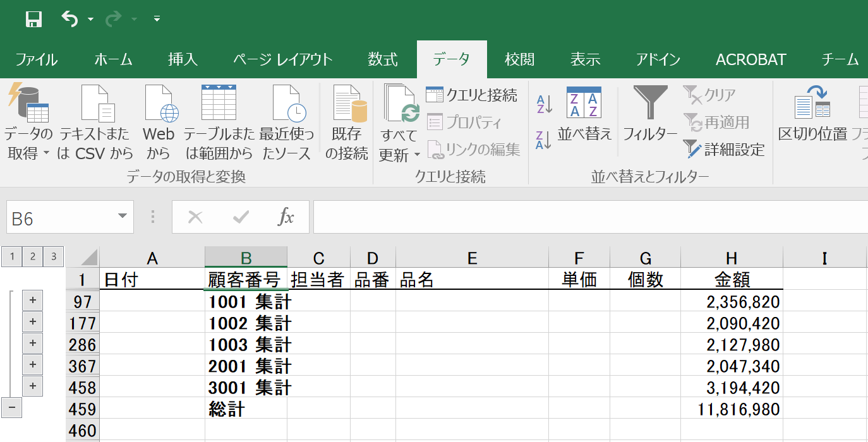Click the Undo arrow icon
Image resolution: width=868 pixels, height=442 pixels.
coord(69,20)
